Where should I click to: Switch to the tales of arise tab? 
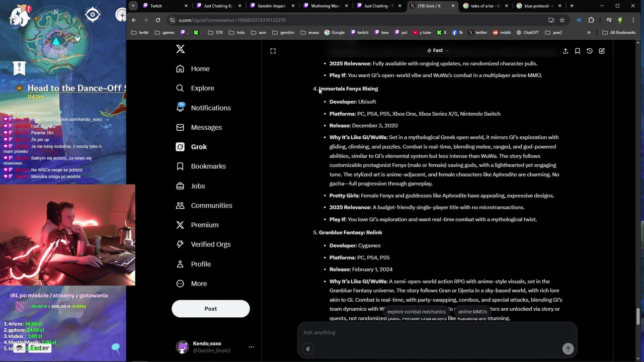[486, 6]
